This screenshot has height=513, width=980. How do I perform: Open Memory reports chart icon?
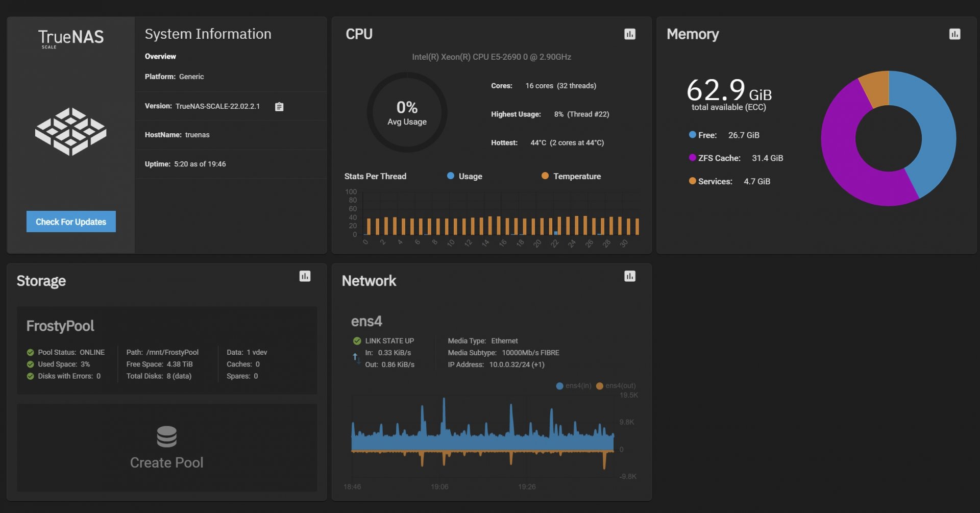coord(954,34)
